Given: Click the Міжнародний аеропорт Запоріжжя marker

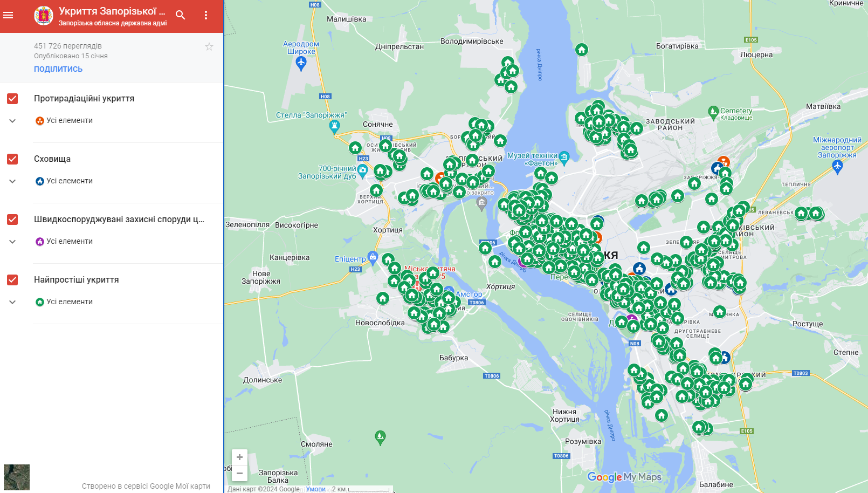Looking at the screenshot, I should pos(837,166).
